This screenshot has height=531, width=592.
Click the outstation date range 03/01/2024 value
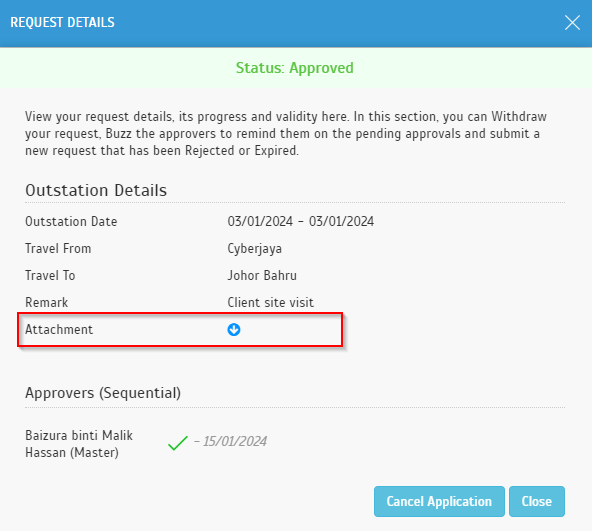(301, 221)
